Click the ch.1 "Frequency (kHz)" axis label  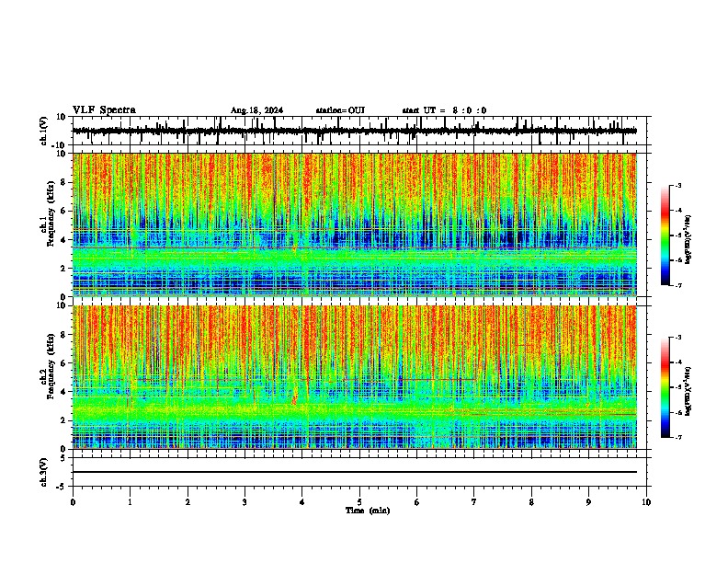[x=51, y=214]
